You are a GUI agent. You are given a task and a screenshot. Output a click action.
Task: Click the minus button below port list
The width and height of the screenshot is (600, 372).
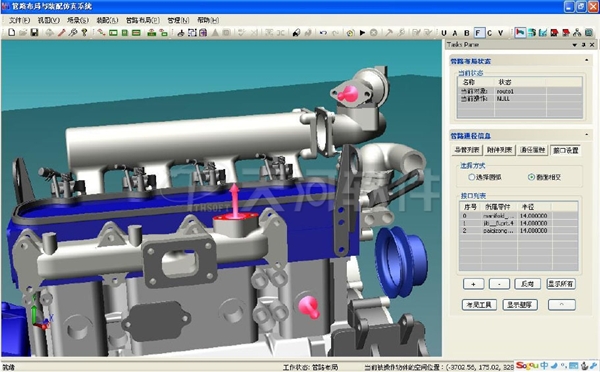click(x=500, y=284)
